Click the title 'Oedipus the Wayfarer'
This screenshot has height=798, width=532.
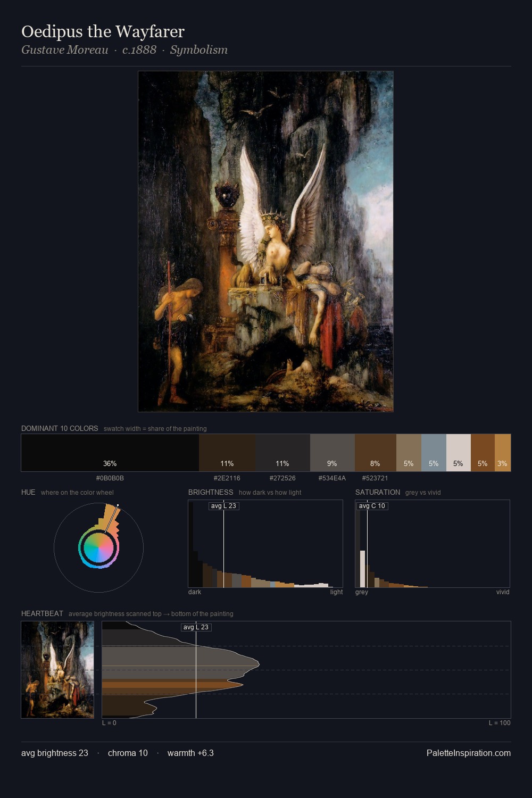click(x=103, y=31)
